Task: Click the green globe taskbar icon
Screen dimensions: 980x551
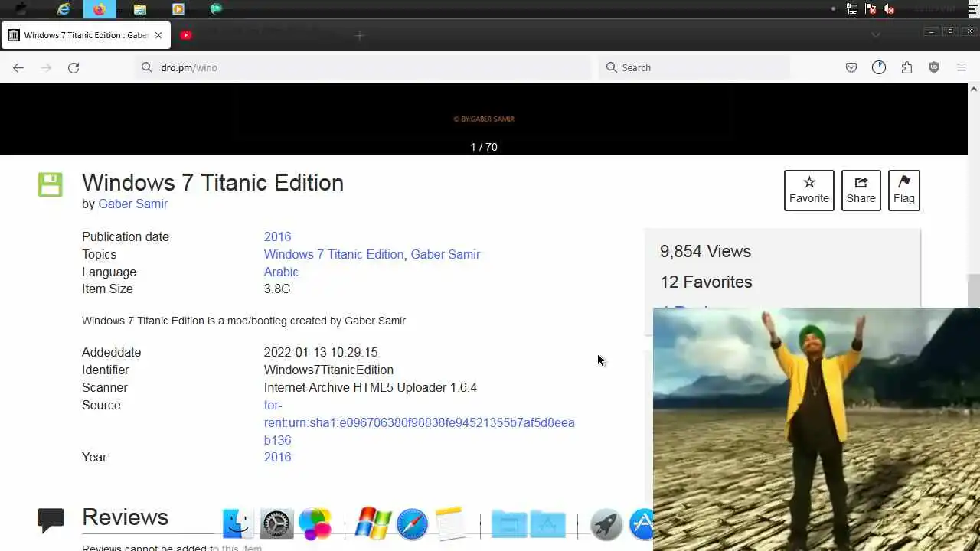Action: click(x=216, y=9)
